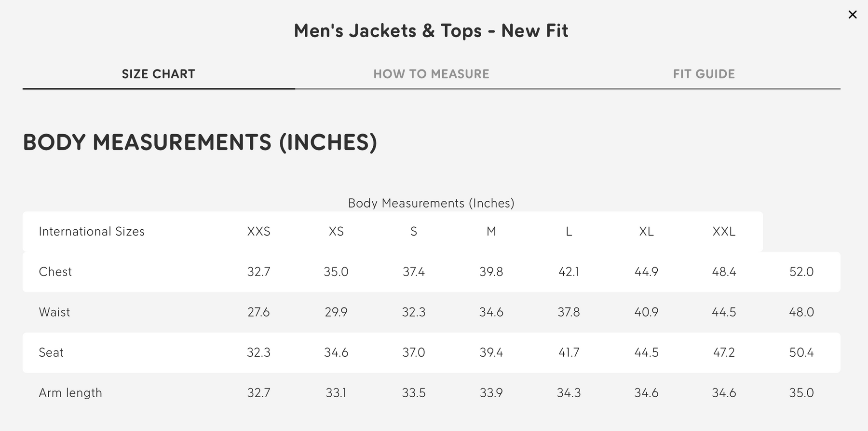Click the XL size column header
Image resolution: width=868 pixels, height=431 pixels.
[x=646, y=232]
